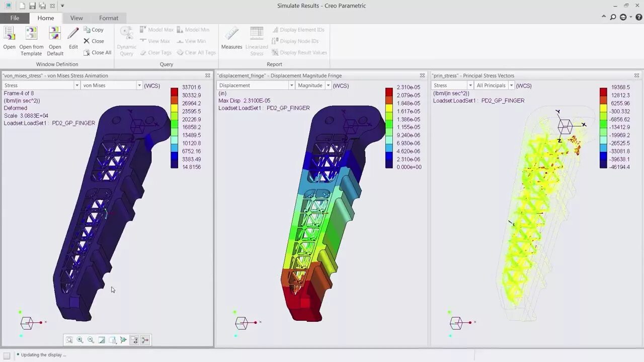Toggle Display Element IDs
This screenshot has width=644, height=362.
pos(298,30)
